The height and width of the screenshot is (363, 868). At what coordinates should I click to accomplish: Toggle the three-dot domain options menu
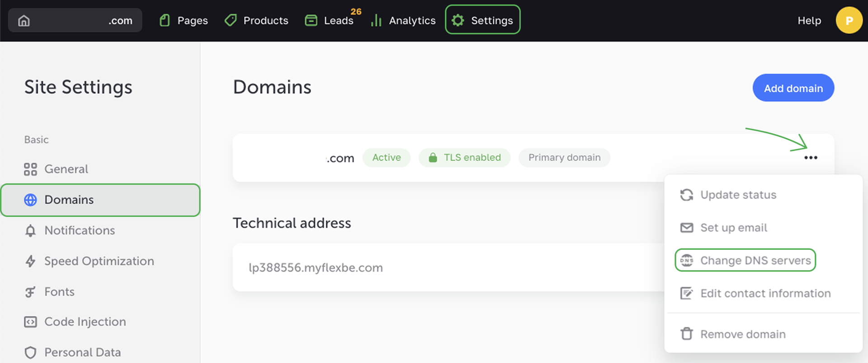point(811,158)
